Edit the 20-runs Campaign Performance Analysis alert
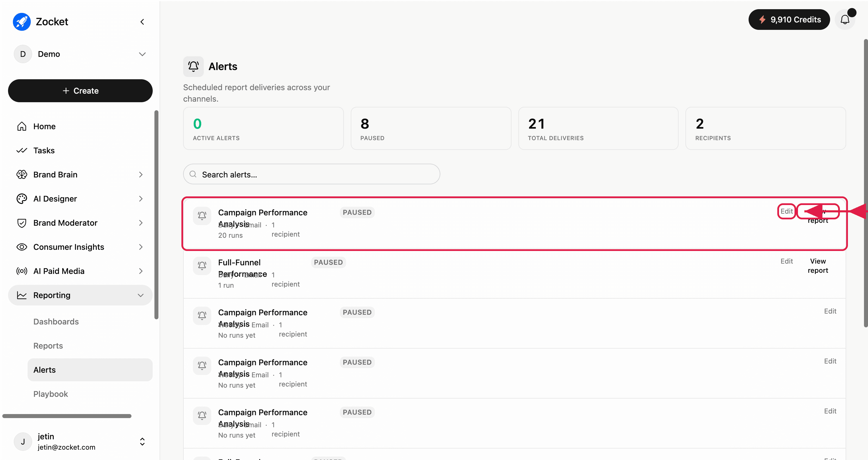 (787, 211)
